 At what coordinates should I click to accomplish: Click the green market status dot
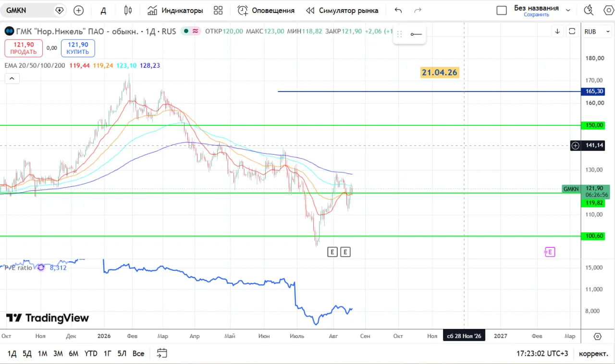click(185, 31)
